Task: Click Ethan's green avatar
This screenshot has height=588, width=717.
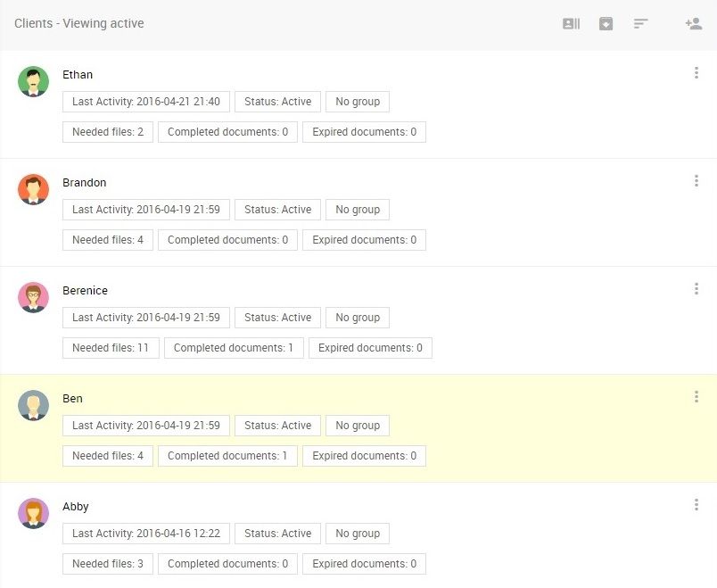Action: pyautogui.click(x=33, y=81)
